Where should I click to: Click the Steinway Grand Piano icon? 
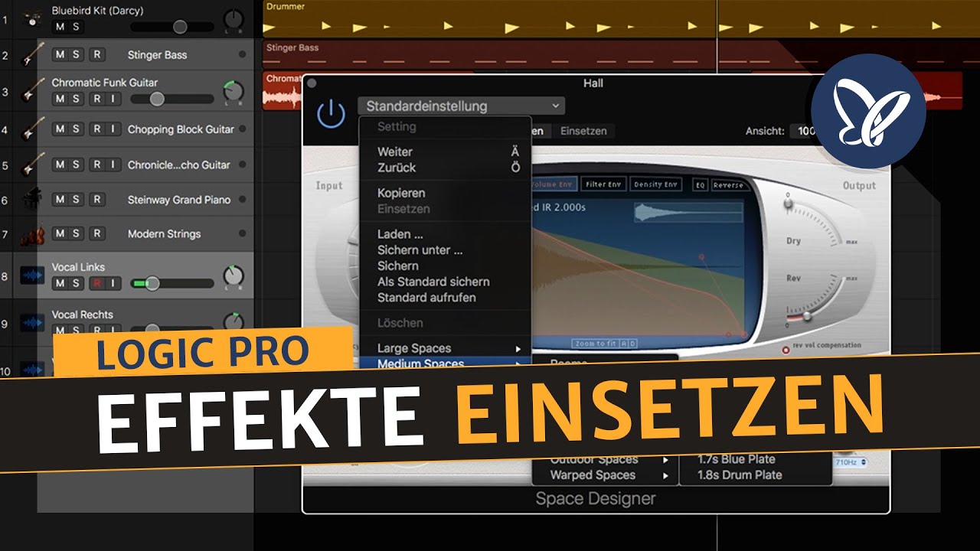[x=31, y=200]
